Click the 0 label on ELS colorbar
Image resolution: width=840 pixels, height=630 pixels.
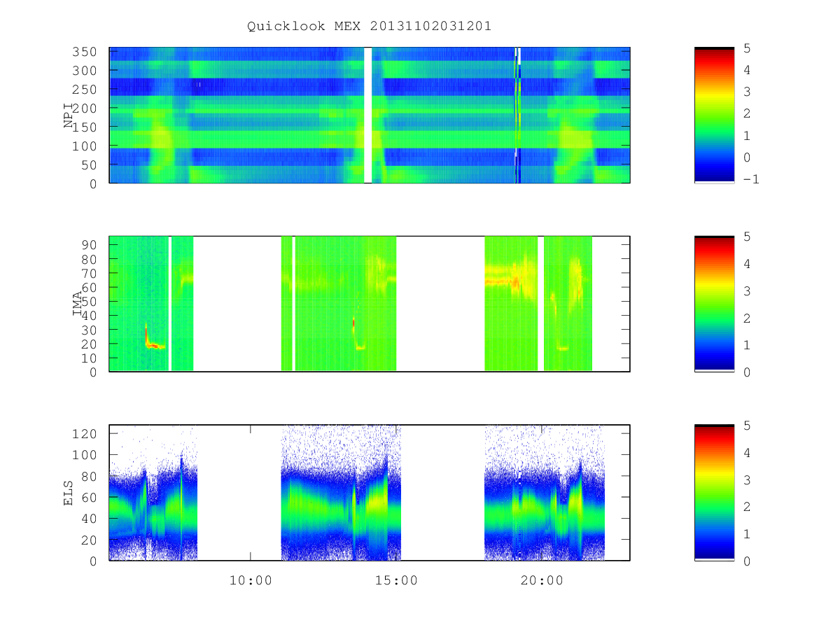coord(748,561)
